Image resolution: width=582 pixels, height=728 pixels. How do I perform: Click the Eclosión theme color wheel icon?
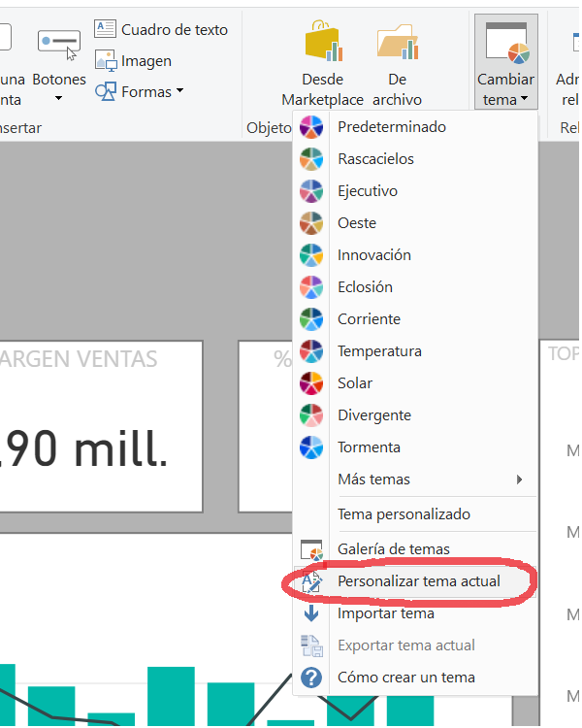311,287
